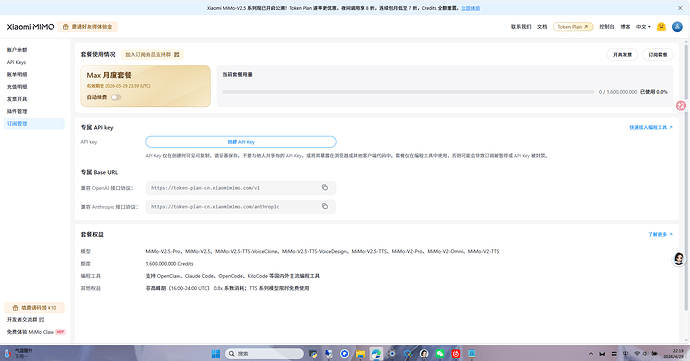Open 账单明细 in the sidebar
Image resolution: width=690 pixels, height=361 pixels.
(17, 74)
